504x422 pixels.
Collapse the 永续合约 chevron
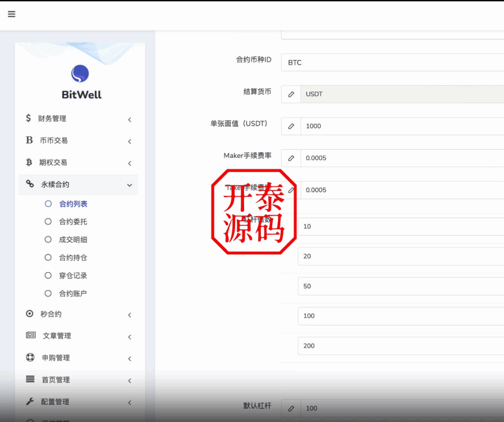(129, 185)
